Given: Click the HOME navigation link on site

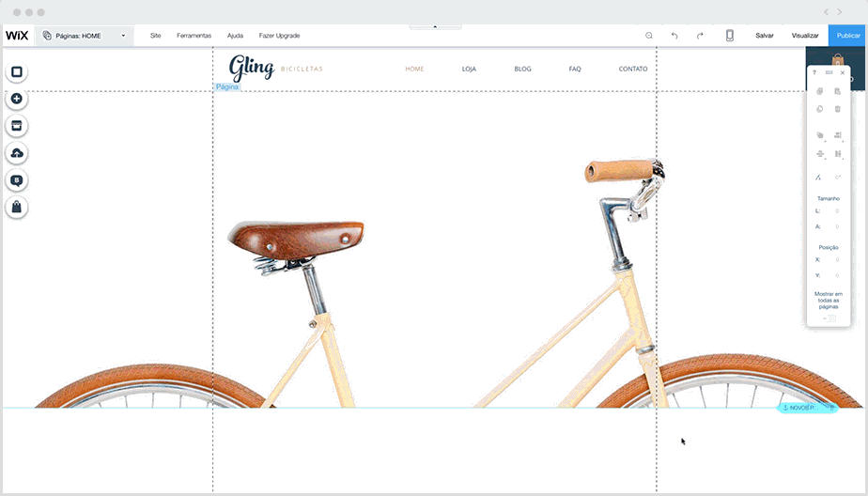Looking at the screenshot, I should (414, 70).
